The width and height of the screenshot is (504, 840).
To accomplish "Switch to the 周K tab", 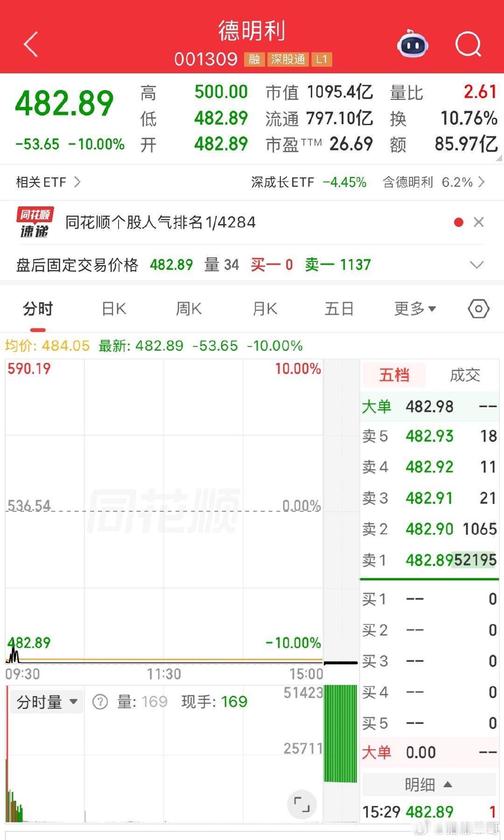I will (x=189, y=309).
